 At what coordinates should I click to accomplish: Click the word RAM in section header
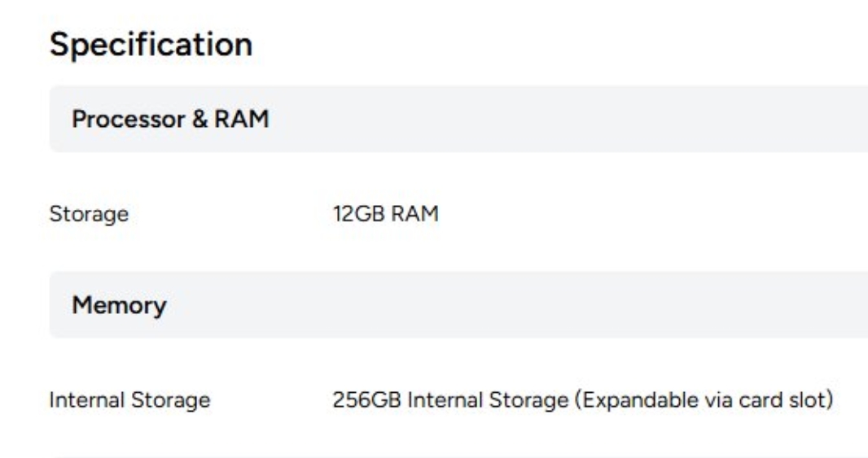point(241,119)
